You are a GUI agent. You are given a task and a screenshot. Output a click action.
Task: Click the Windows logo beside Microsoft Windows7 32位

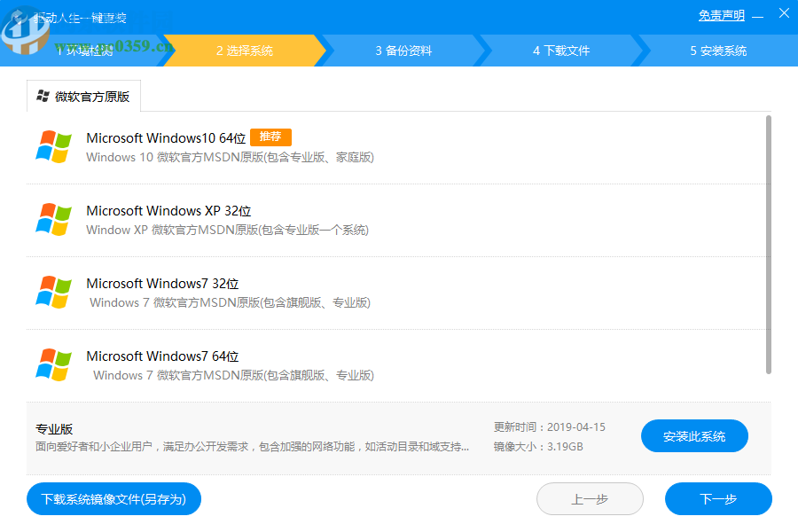[53, 292]
